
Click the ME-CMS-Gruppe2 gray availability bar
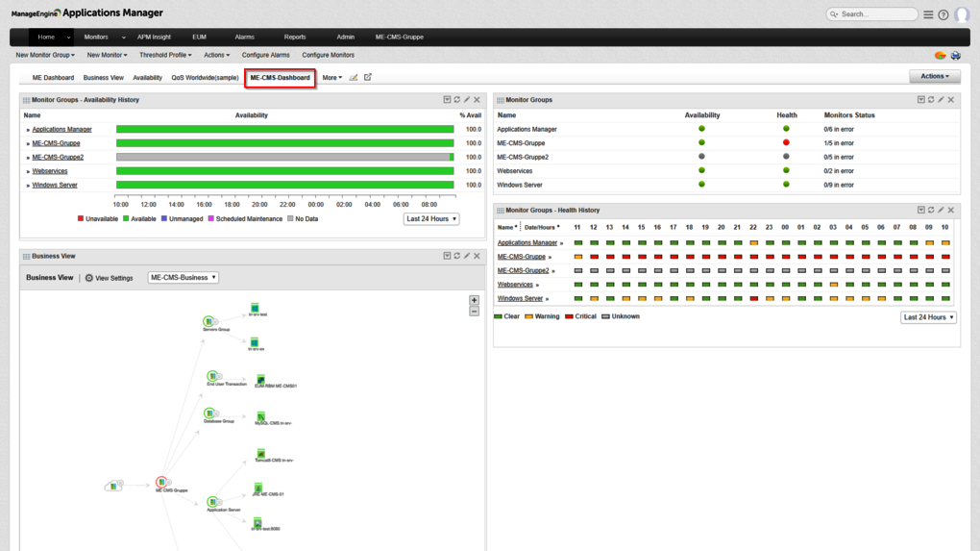coord(283,157)
